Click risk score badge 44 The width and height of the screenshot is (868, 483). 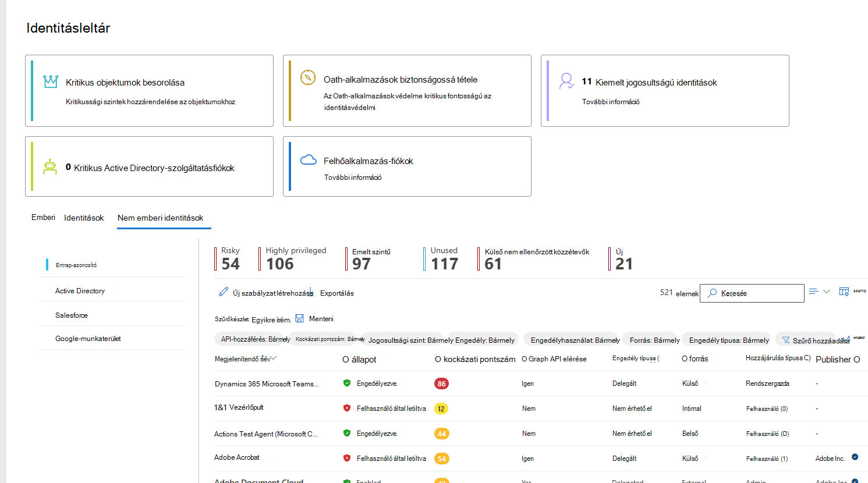[x=441, y=434]
